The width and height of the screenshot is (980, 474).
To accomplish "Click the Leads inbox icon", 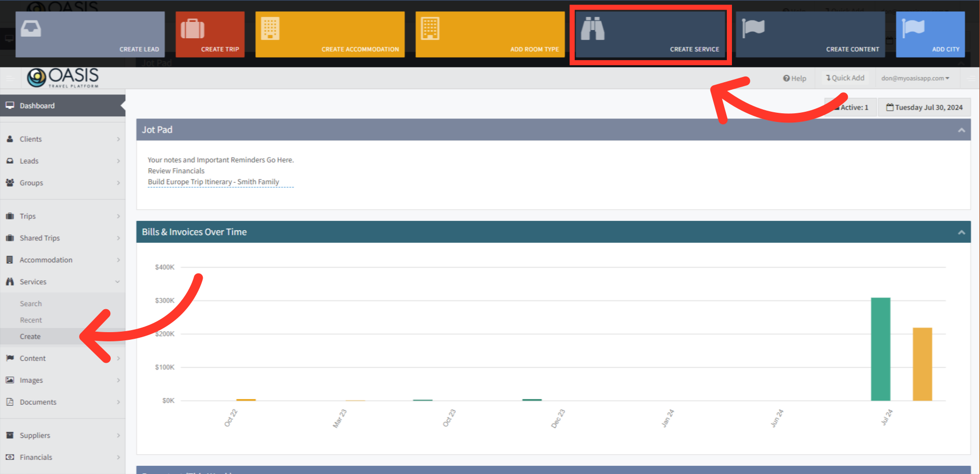I will coord(10,161).
